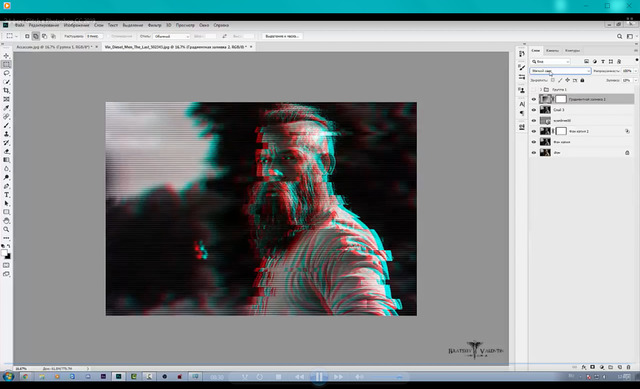Select the History Brush tool
This screenshot has height=389, width=640.
pyautogui.click(x=6, y=143)
